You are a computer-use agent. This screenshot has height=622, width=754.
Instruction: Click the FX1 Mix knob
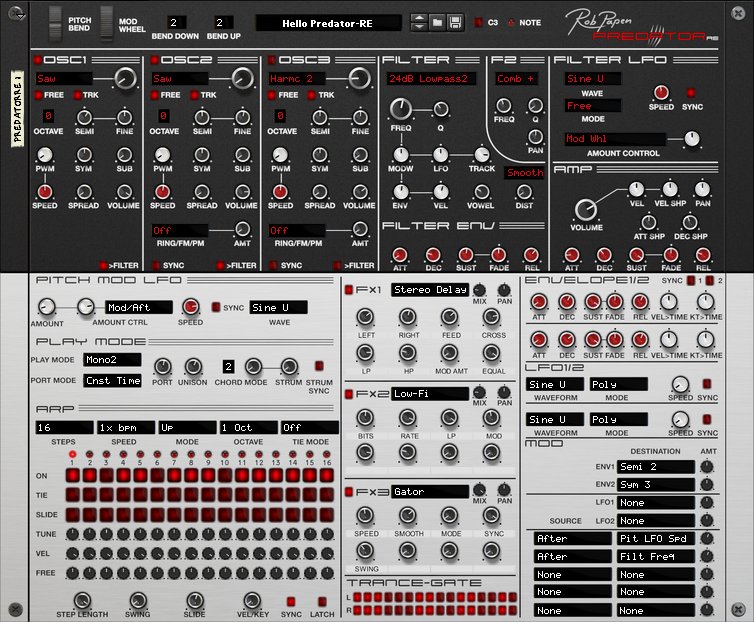coord(480,288)
